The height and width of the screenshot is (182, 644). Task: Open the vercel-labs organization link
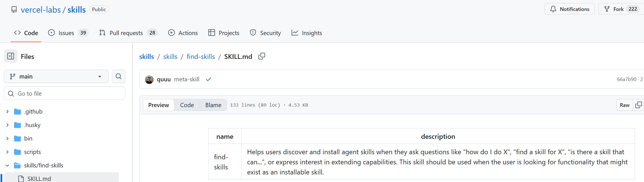[41, 10]
